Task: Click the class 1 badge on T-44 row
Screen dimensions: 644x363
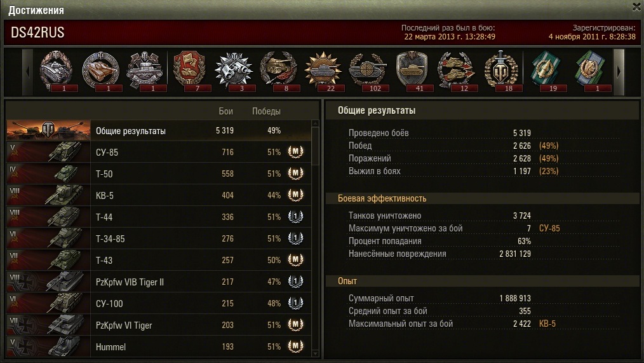Action: [x=295, y=217]
